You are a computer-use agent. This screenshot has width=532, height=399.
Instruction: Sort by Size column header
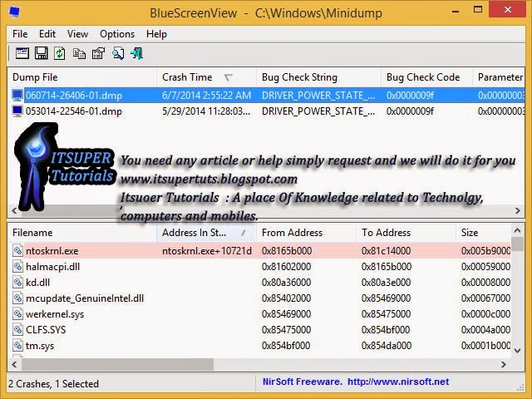pyautogui.click(x=483, y=233)
